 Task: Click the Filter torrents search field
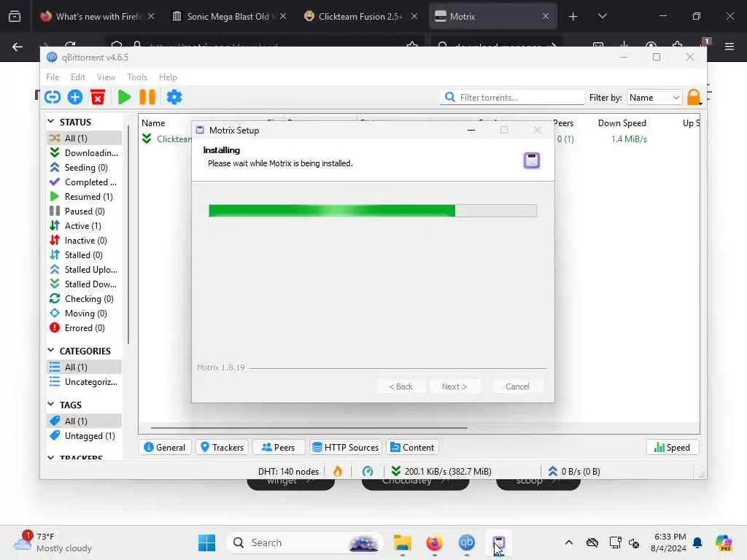tap(511, 97)
